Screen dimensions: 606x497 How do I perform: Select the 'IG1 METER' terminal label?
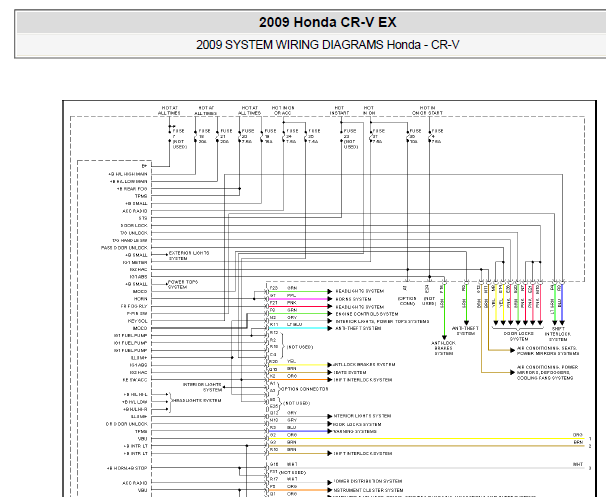(135, 262)
